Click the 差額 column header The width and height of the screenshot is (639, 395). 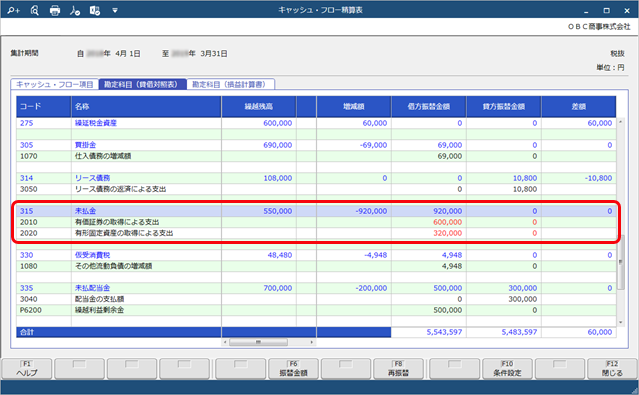click(579, 107)
